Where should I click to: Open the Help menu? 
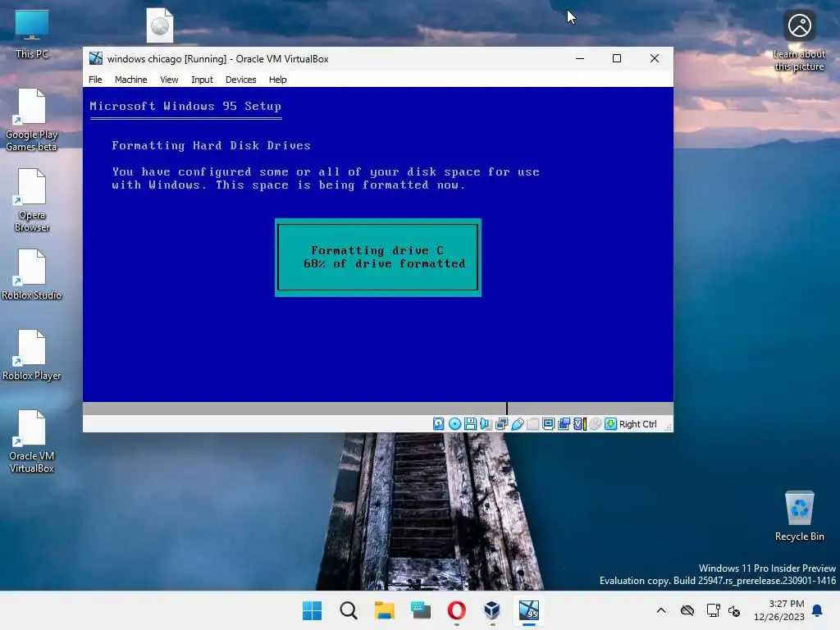click(x=277, y=80)
